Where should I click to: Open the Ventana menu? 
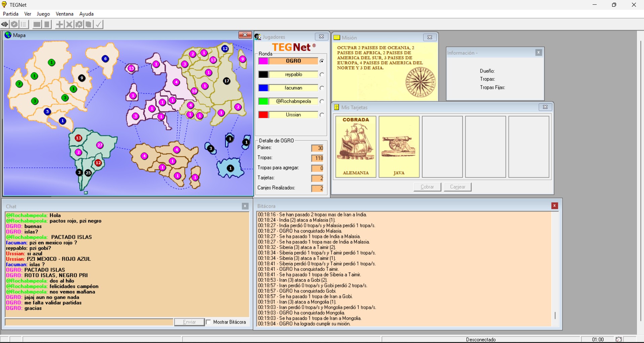point(64,14)
